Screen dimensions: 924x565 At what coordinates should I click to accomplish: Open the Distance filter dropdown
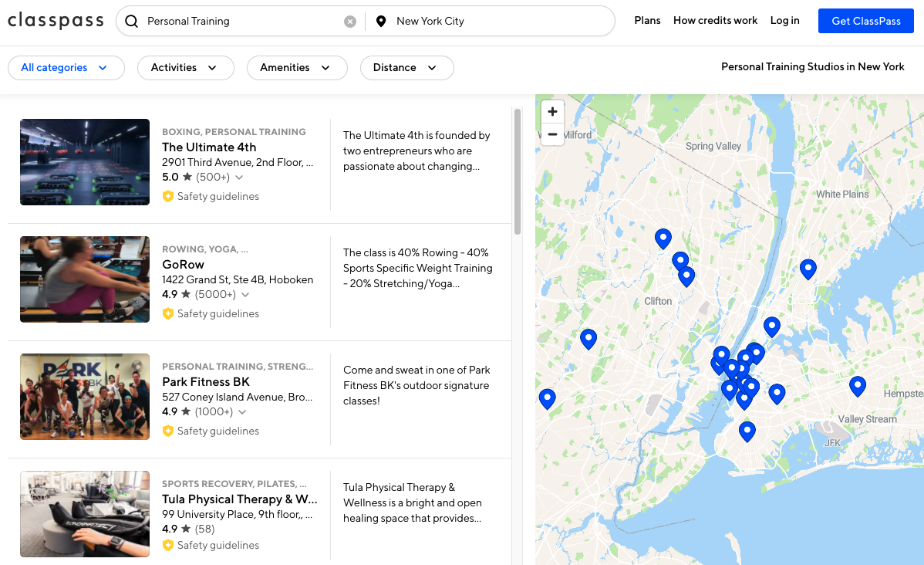[x=406, y=68]
